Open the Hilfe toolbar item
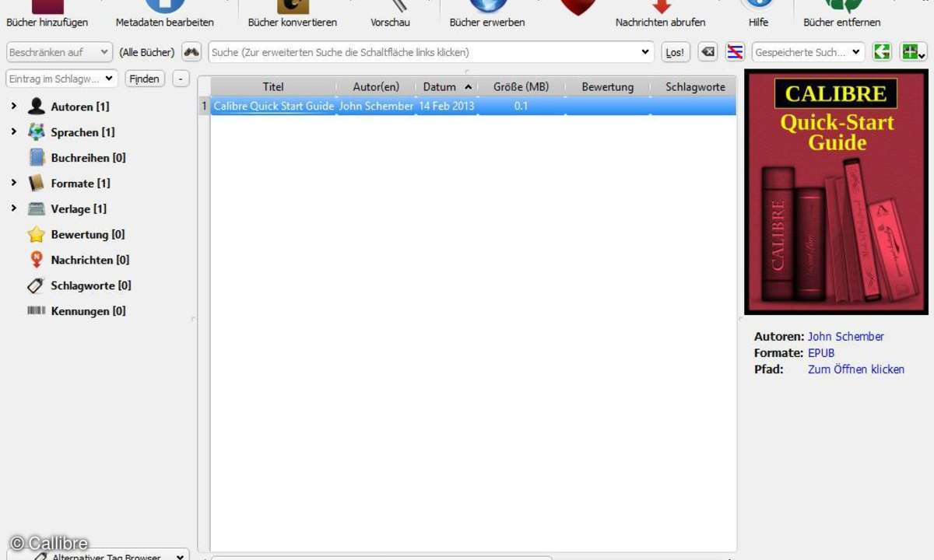934x560 pixels. [758, 14]
